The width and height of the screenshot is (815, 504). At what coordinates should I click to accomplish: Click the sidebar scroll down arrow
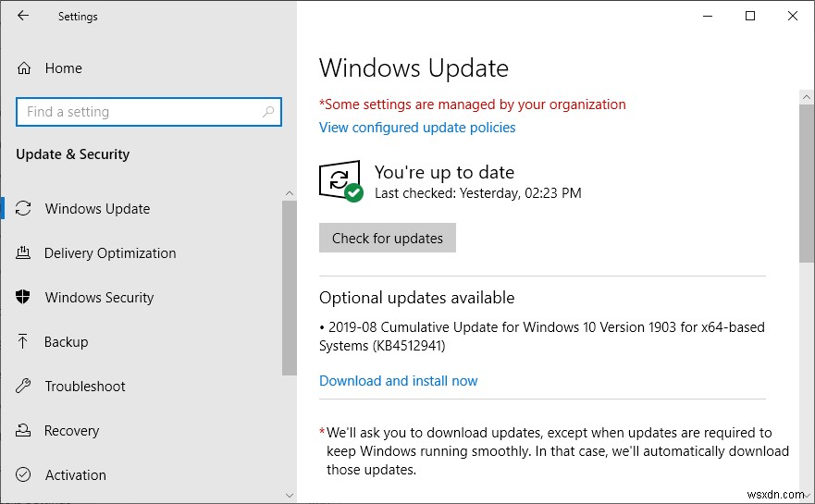(x=290, y=497)
